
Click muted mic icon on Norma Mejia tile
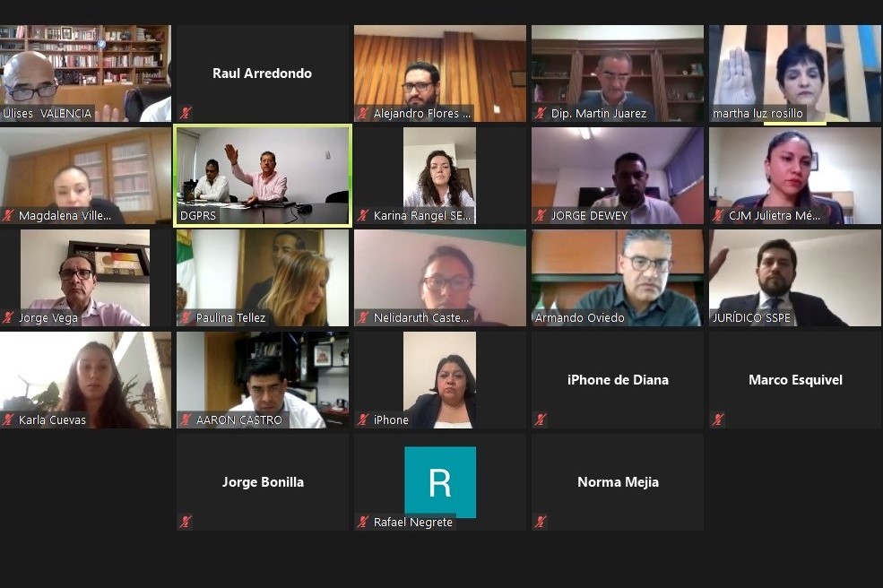tap(541, 522)
